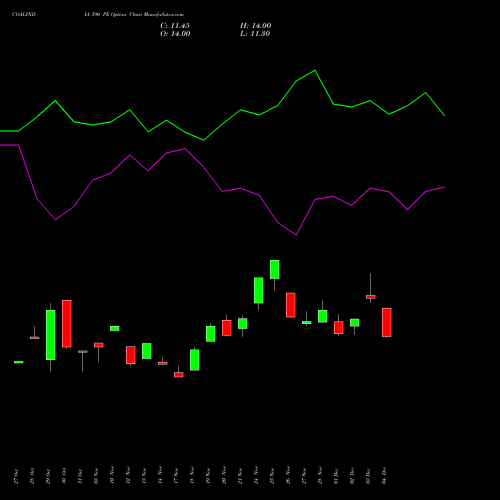Viewport: 500px width, 500px height.
Task: Click the highest green candle for 25 Nov
Action: tap(275, 269)
